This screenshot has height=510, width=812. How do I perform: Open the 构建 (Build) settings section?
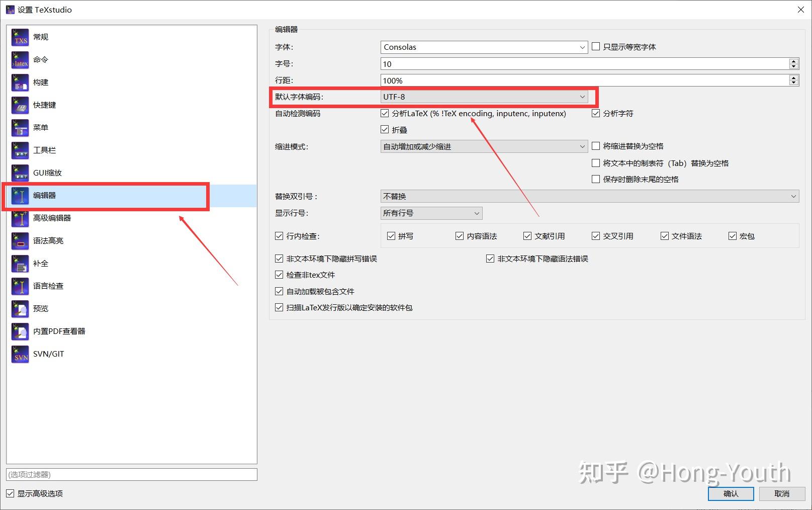point(40,82)
